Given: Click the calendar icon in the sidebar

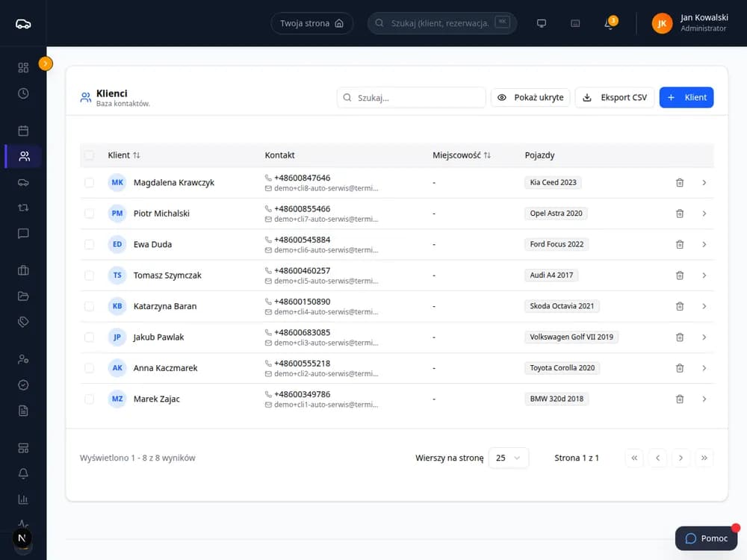Looking at the screenshot, I should pos(23,131).
